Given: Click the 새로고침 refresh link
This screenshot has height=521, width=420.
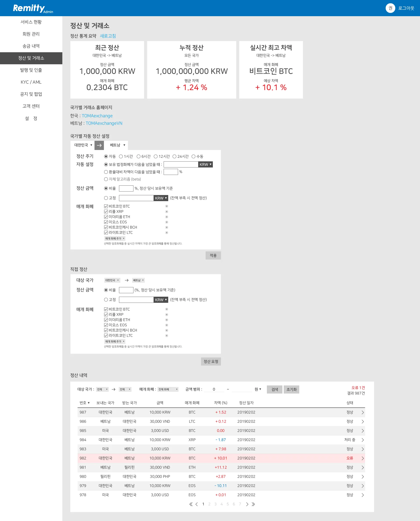Looking at the screenshot, I should coord(108,36).
